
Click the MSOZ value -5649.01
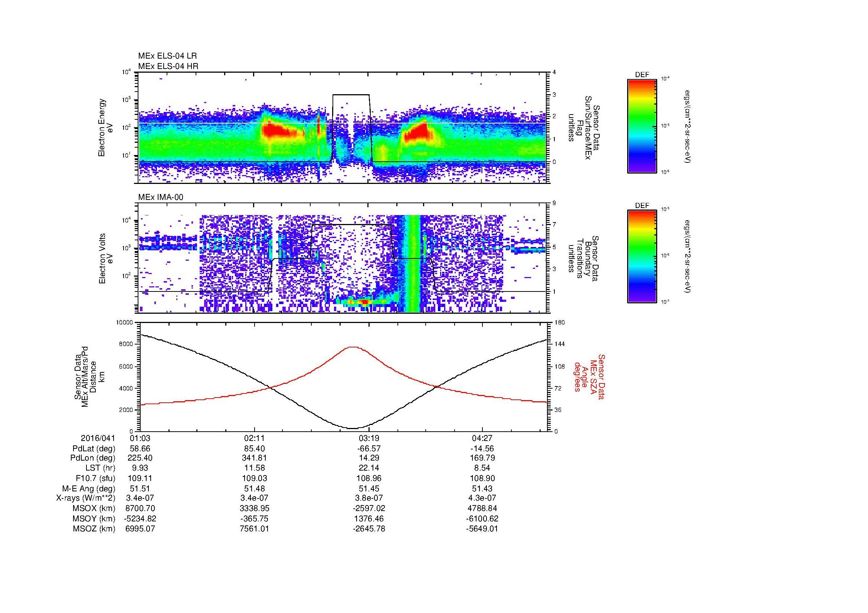(482, 529)
